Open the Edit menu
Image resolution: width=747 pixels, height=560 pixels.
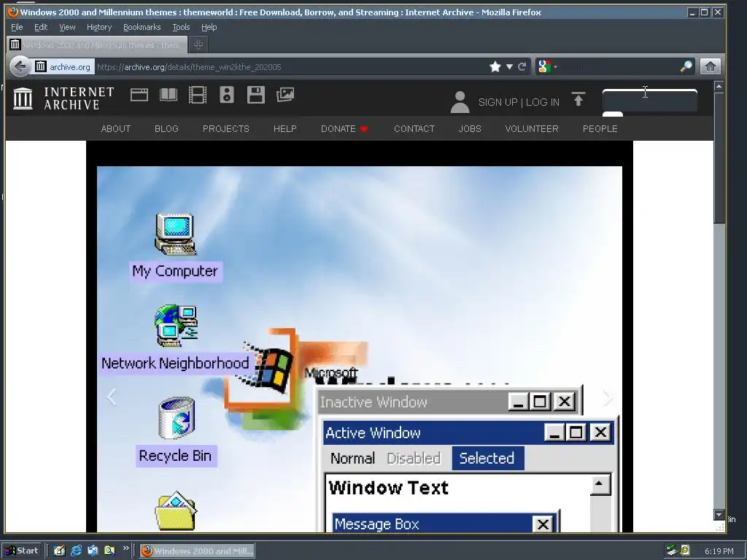(x=41, y=27)
